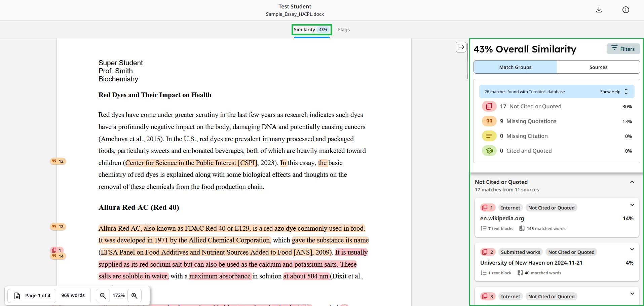This screenshot has width=644, height=306.
Task: Zoom in on the document
Action: (x=135, y=296)
